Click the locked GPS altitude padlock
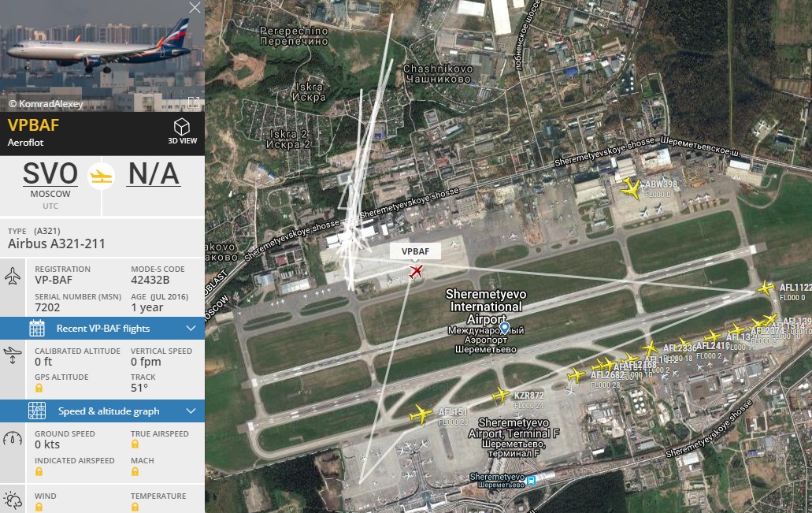812x513 pixels. (x=39, y=388)
